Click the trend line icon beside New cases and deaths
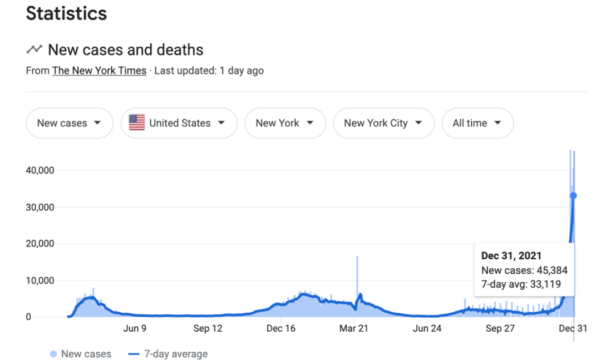This screenshot has width=601, height=364. pos(34,50)
